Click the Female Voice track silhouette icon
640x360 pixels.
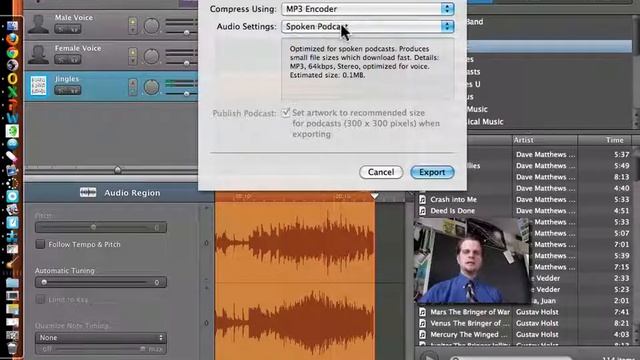pyautogui.click(x=38, y=55)
